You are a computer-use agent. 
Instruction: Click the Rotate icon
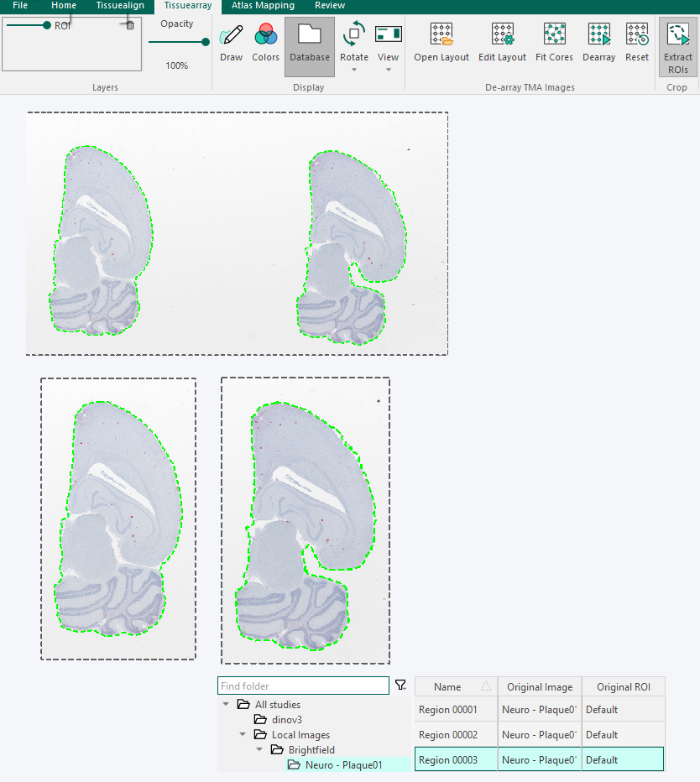[353, 35]
